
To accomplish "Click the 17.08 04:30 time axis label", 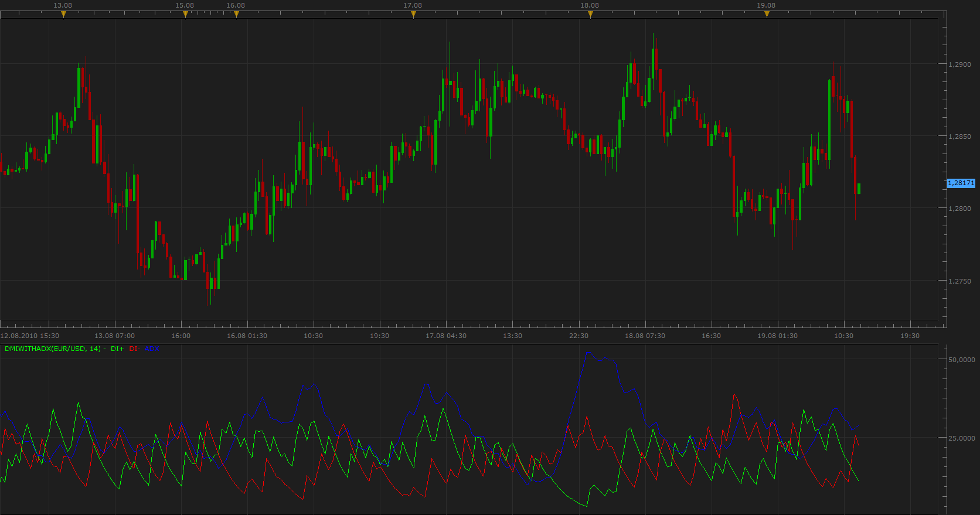I will click(446, 336).
